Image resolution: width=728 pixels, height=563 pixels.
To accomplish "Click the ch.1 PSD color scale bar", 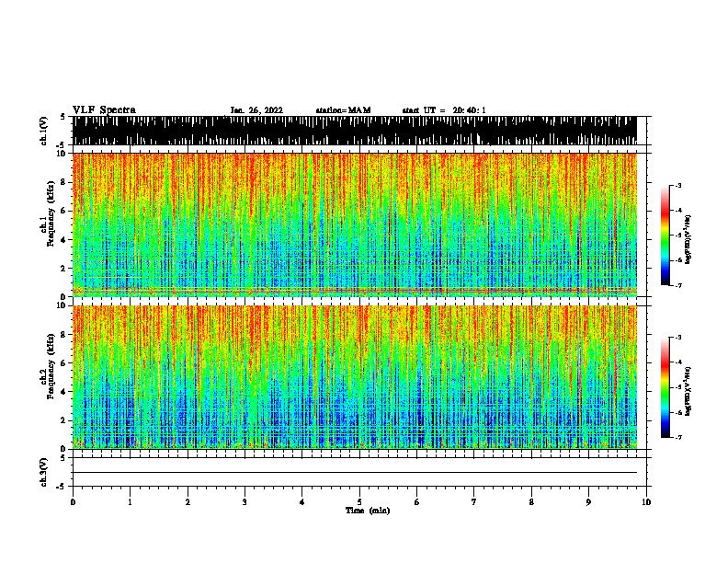I will point(665,236).
